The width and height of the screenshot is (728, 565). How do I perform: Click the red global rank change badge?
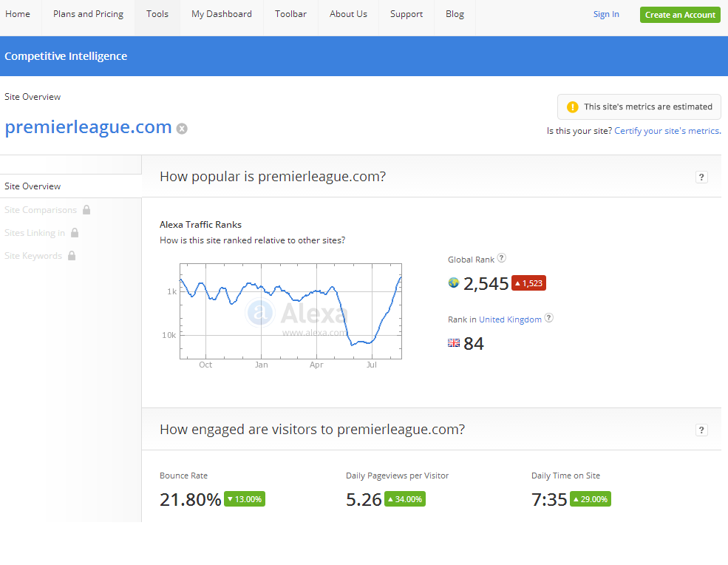(528, 283)
